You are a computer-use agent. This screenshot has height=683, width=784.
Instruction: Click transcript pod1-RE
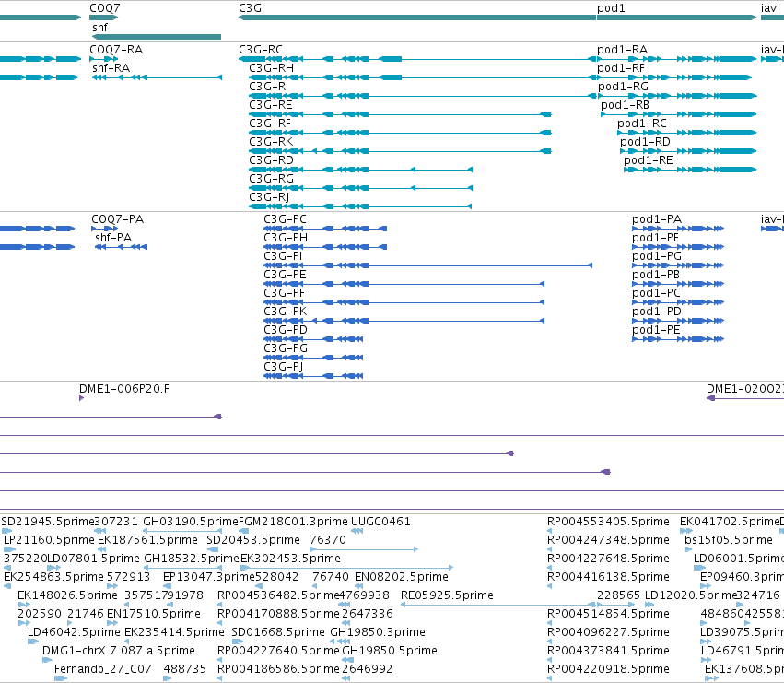pos(648,160)
